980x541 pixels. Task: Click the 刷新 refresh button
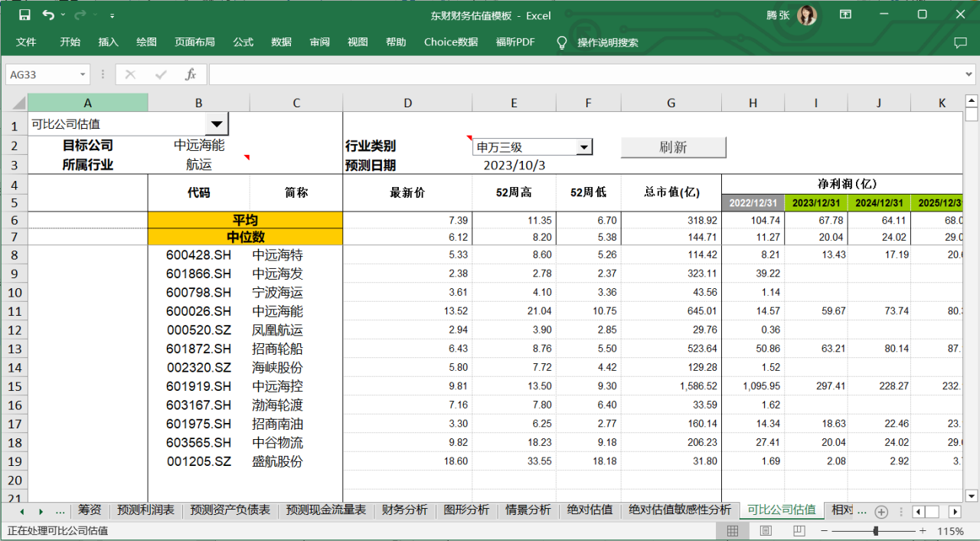pyautogui.click(x=673, y=147)
